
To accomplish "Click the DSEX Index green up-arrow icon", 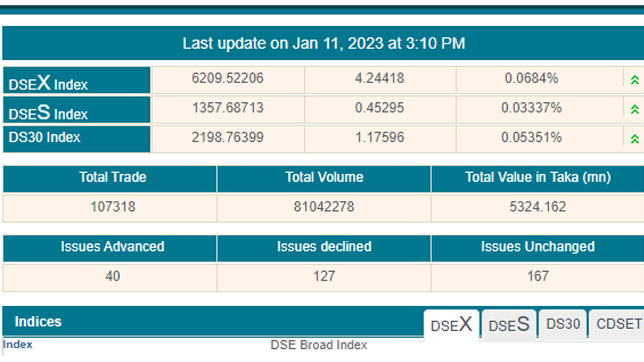I will 634,80.
